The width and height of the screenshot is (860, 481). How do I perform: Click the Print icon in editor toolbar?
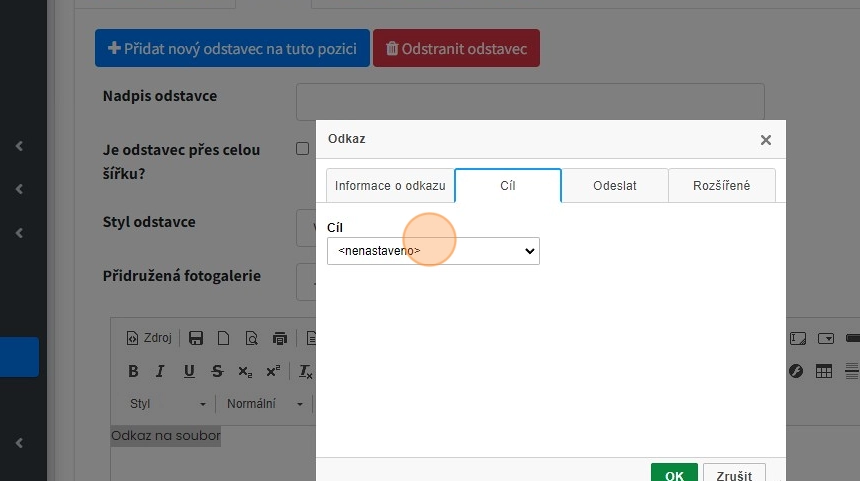[x=279, y=338]
